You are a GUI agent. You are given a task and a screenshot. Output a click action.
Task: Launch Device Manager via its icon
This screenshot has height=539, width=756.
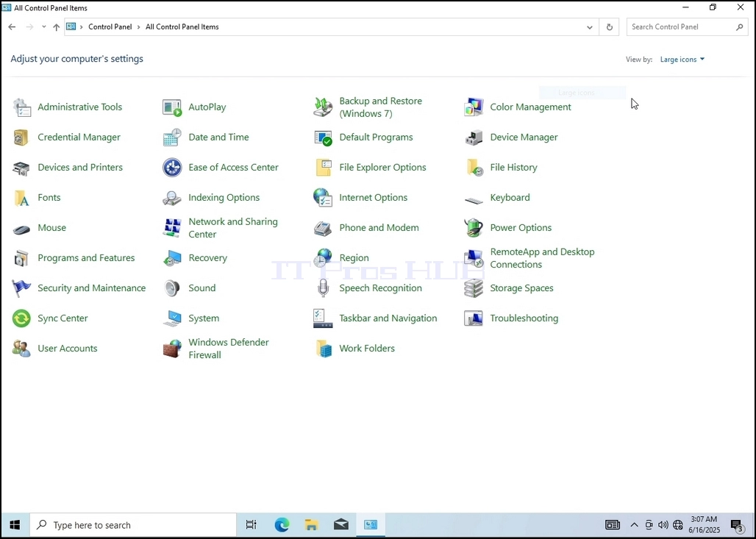[474, 138]
